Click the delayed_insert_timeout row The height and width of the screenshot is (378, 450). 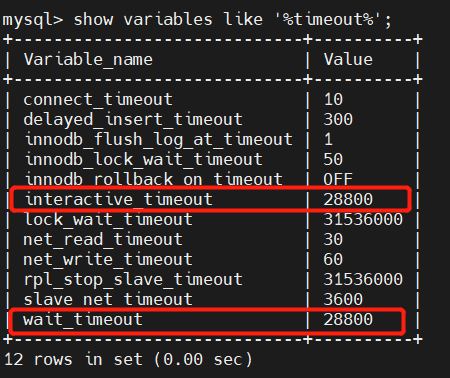pos(213,120)
